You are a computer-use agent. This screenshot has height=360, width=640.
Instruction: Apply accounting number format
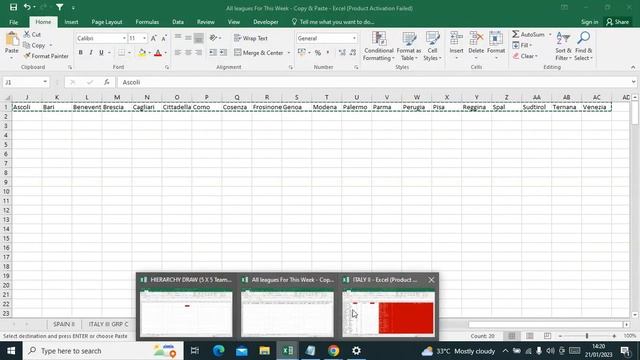pos(302,53)
